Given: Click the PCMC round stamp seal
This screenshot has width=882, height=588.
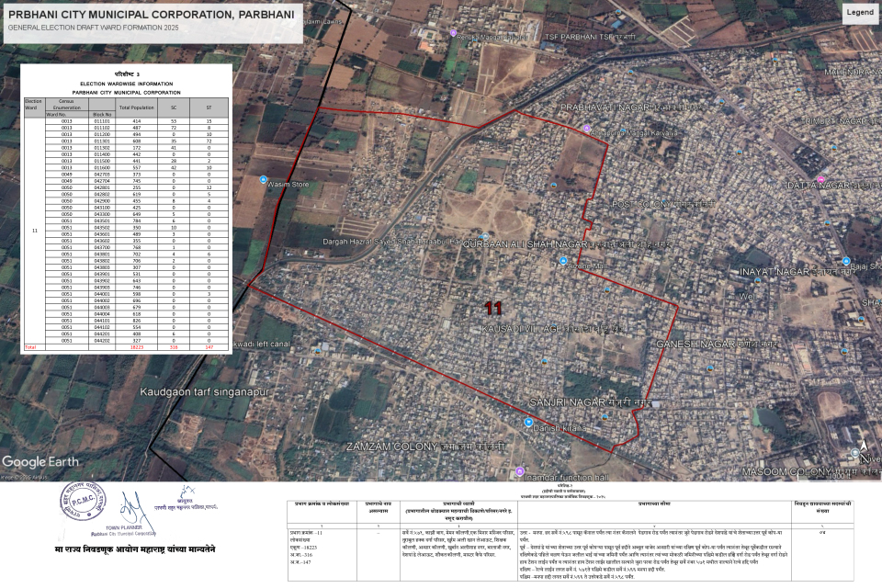Looking at the screenshot, I should [x=83, y=502].
